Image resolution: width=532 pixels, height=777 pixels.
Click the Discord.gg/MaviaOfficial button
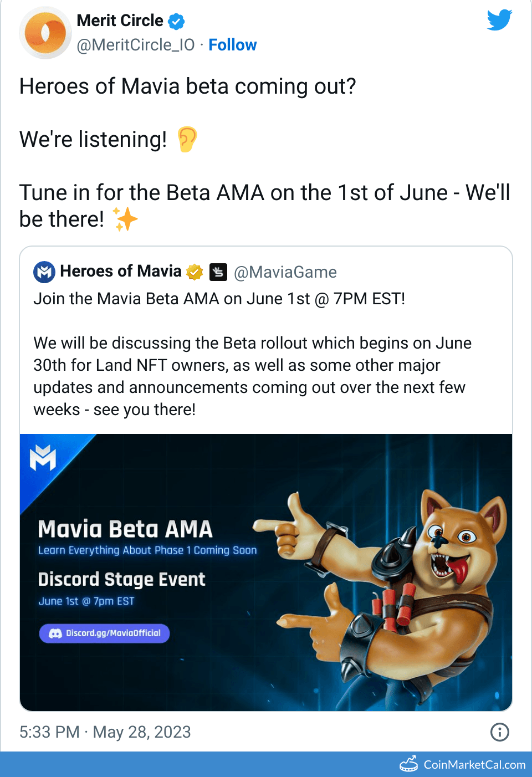point(105,633)
